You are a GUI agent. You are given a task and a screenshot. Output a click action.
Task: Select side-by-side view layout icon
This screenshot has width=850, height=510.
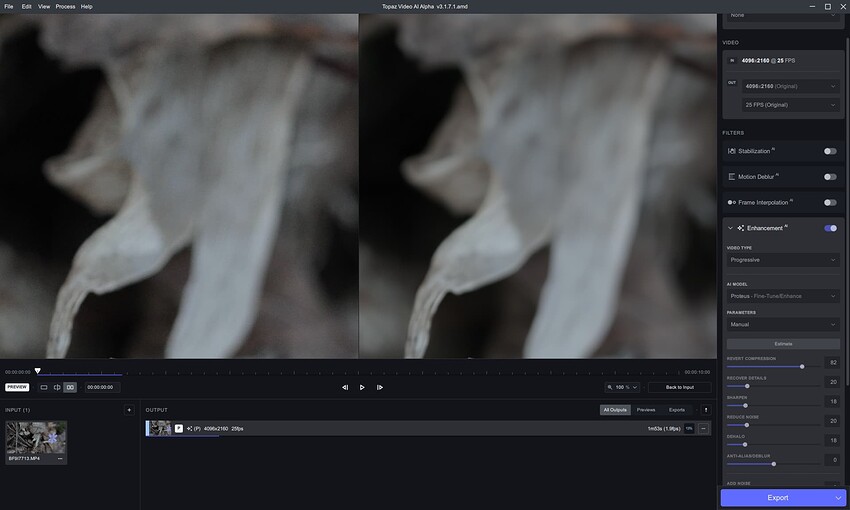70,387
